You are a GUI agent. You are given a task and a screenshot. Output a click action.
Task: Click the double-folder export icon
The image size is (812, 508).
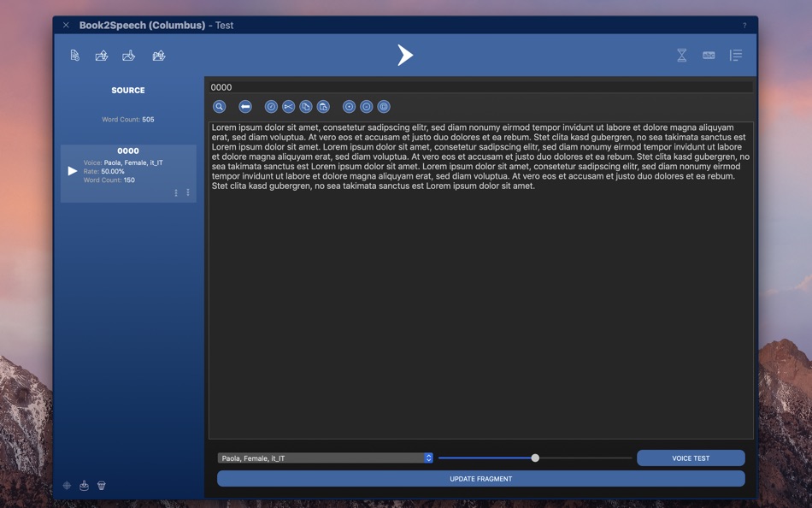tap(159, 56)
